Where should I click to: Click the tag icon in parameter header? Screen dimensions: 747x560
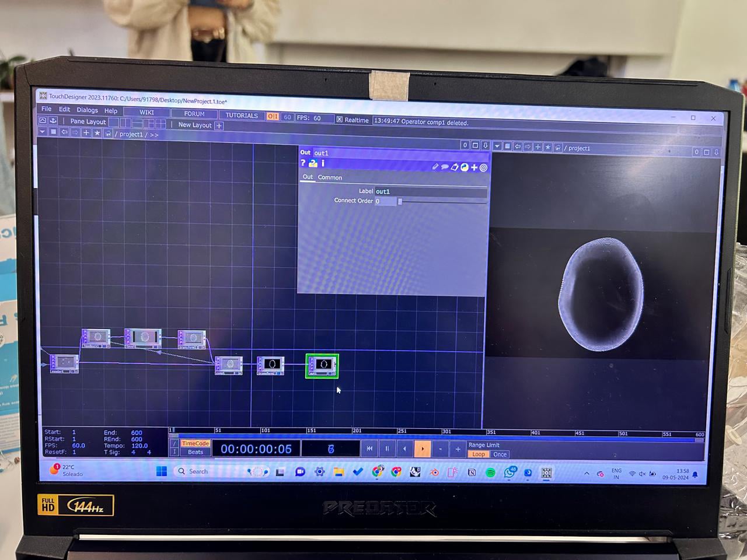click(x=455, y=167)
